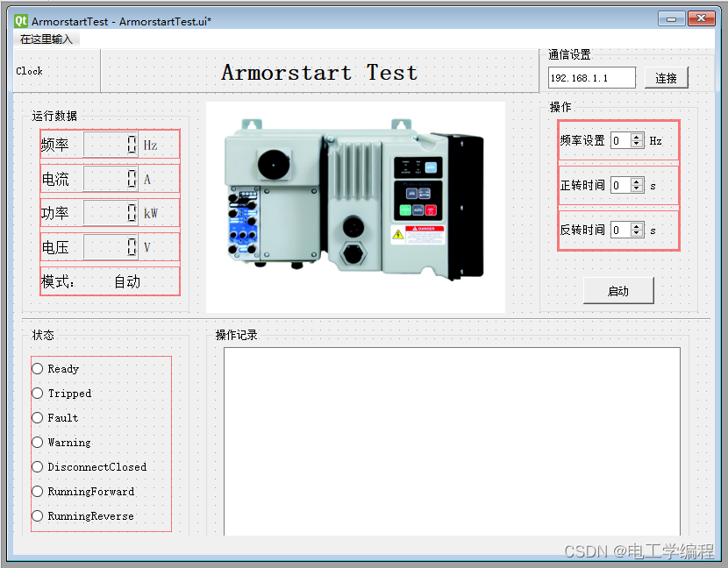The height and width of the screenshot is (568, 728).
Task: Choose the Warning radio button
Action: pos(37,442)
